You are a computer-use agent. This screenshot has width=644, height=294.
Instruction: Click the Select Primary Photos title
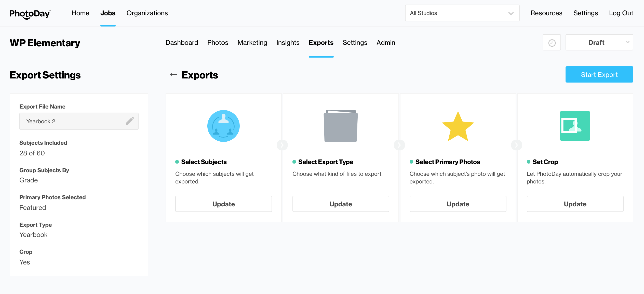point(448,162)
